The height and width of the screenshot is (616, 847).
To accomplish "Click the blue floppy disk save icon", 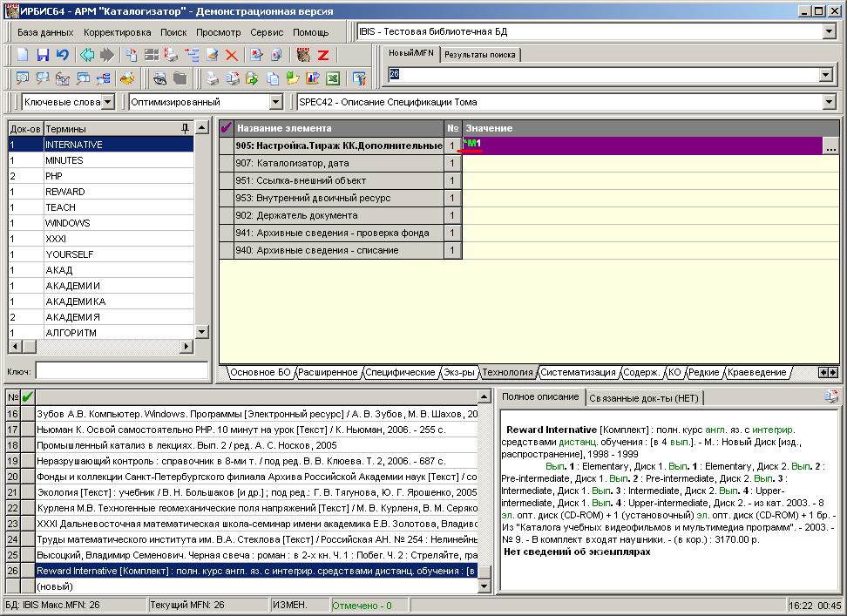I will [43, 55].
